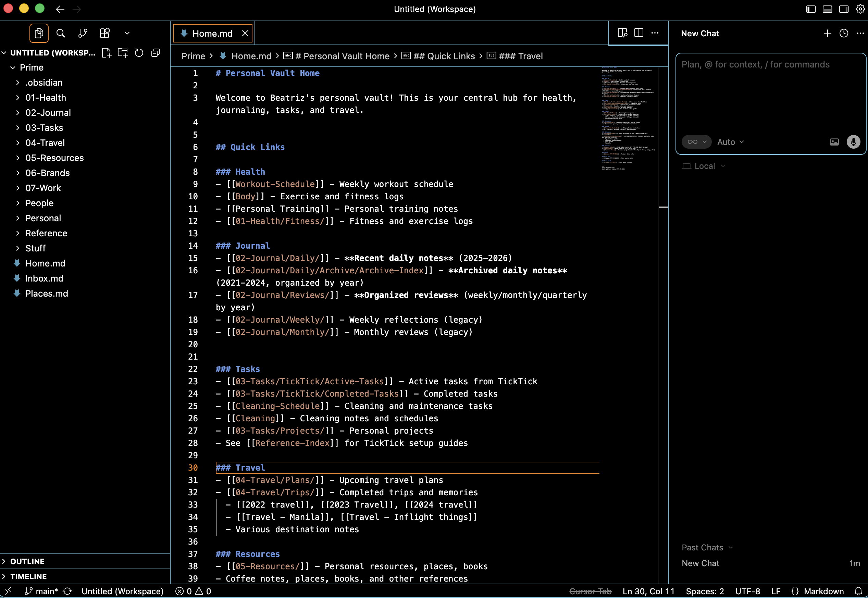Image resolution: width=868 pixels, height=598 pixels.
Task: Toggle the primary sidebar layout button
Action: 811,9
